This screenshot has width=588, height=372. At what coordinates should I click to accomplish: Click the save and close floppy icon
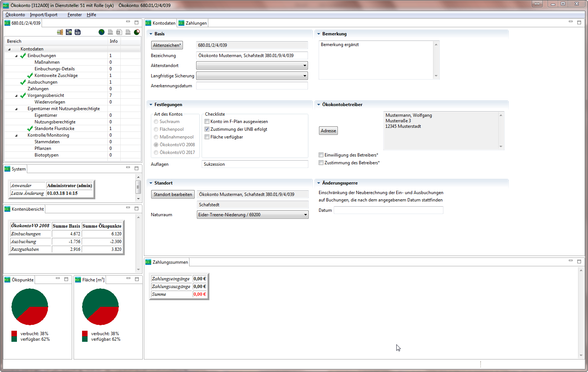pos(69,32)
